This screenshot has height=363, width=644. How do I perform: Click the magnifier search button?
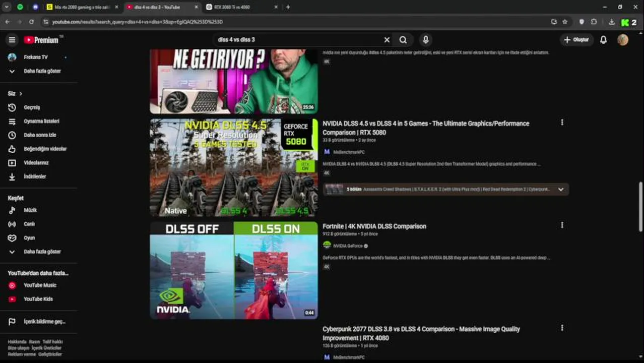403,40
